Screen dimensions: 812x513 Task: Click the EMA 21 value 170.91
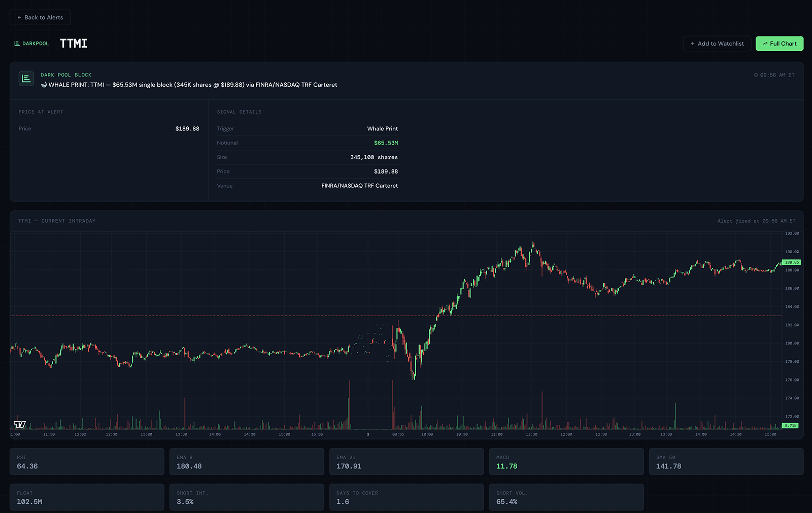349,466
